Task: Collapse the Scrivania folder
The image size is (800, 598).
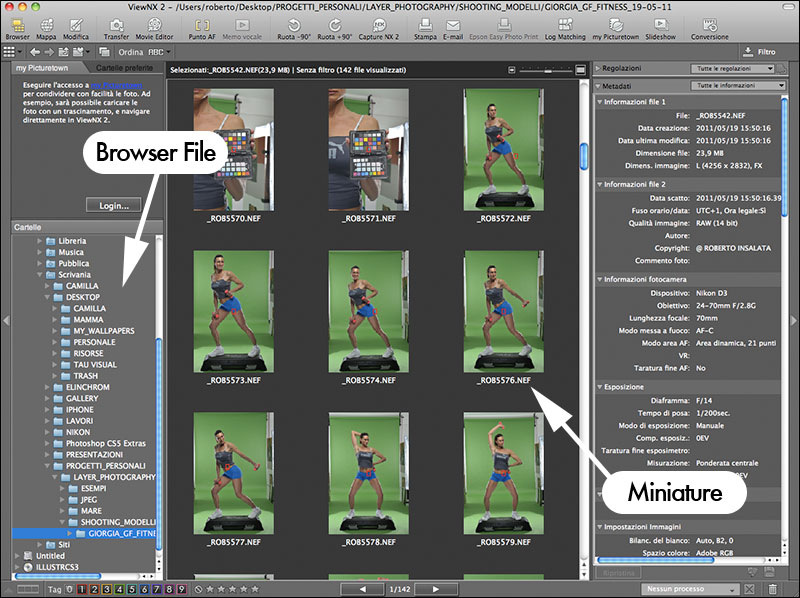Action: (39, 275)
